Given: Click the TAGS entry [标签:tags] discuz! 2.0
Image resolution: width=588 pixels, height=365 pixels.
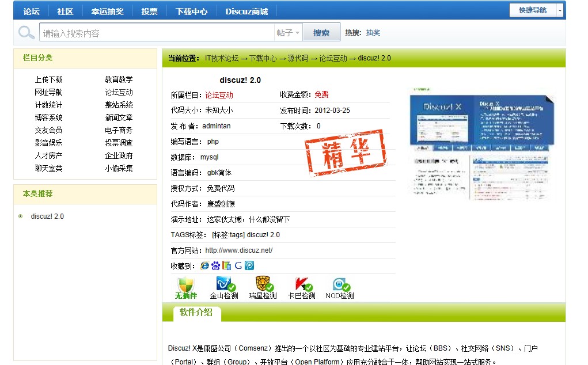Looking at the screenshot, I should tap(246, 235).
